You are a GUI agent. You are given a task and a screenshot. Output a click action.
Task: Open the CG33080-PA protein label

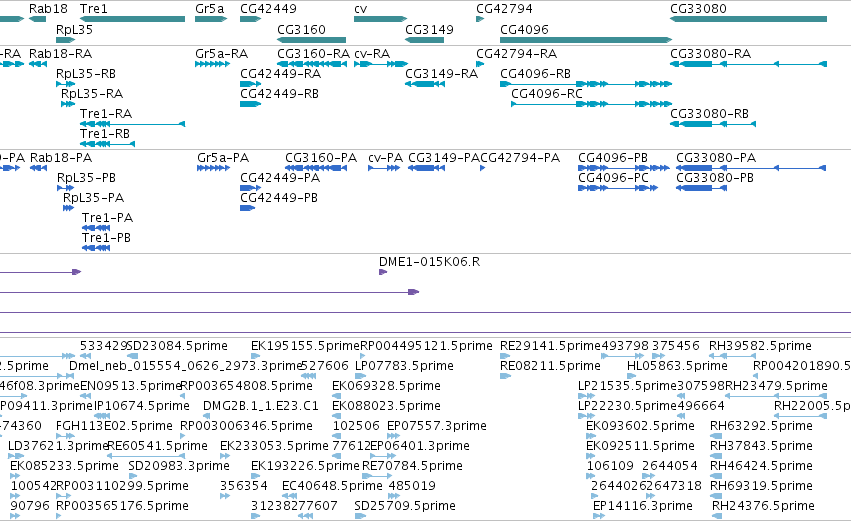(716, 158)
